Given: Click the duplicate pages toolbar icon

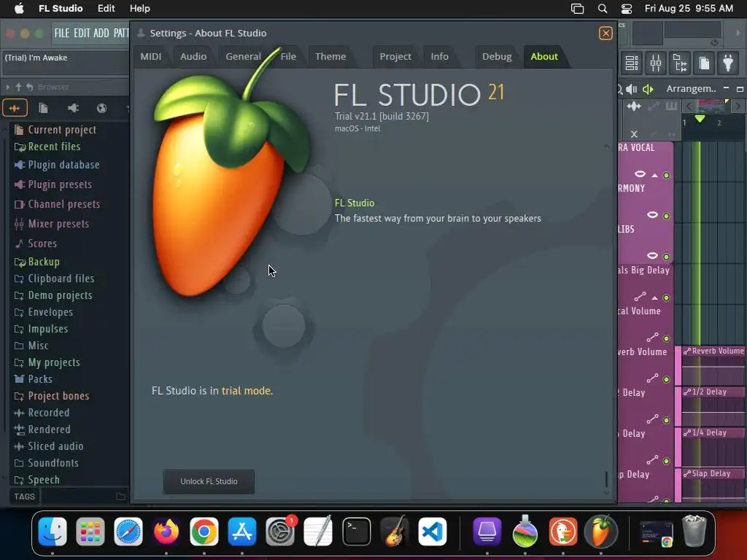Looking at the screenshot, I should (x=704, y=63).
